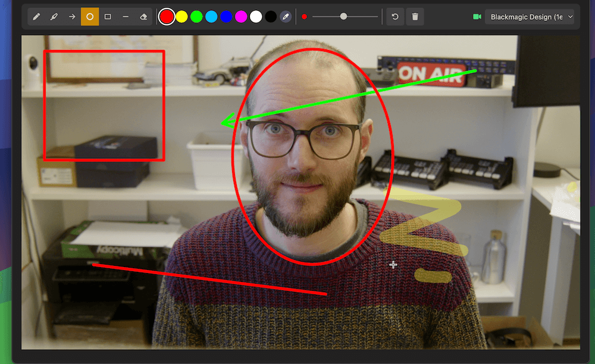The height and width of the screenshot is (364, 595).
Task: Undo the last annotation
Action: tap(394, 16)
